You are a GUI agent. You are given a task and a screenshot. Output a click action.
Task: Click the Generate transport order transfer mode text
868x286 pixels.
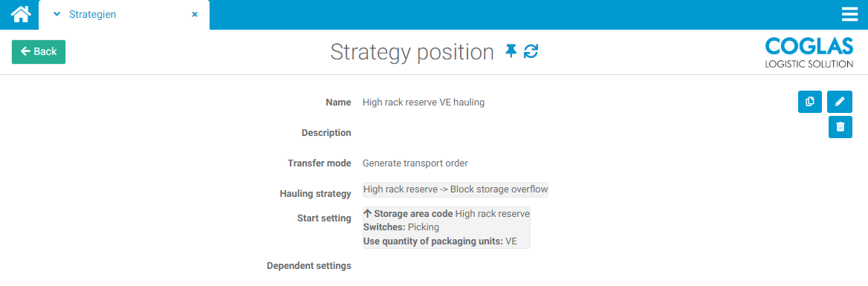coord(415,163)
